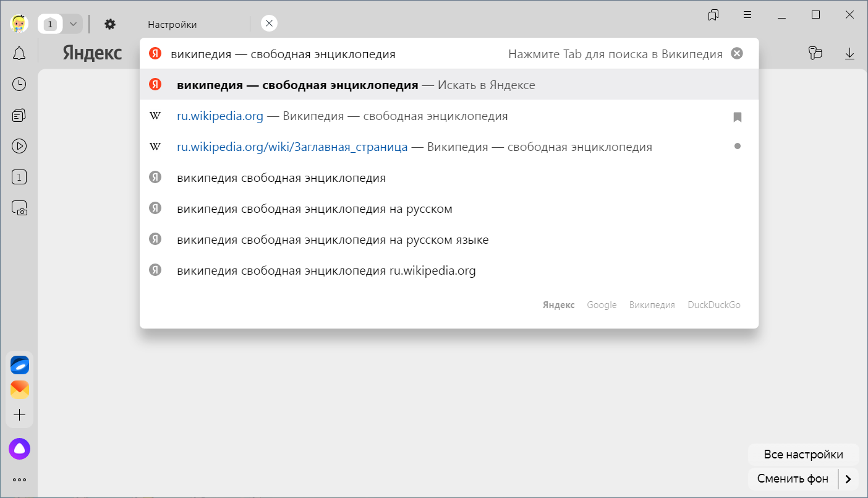Open the bookmarks collection icon in title bar
The height and width of the screenshot is (498, 868).
pos(713,15)
